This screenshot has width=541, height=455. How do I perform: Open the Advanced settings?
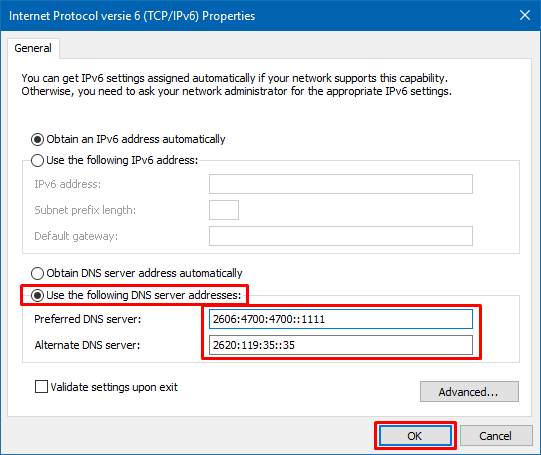click(469, 392)
